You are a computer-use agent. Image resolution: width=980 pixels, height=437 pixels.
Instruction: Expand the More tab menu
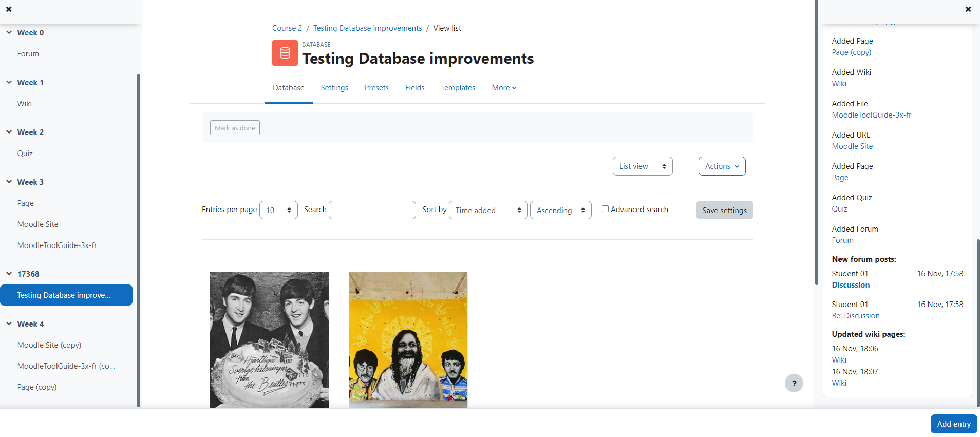click(x=504, y=88)
